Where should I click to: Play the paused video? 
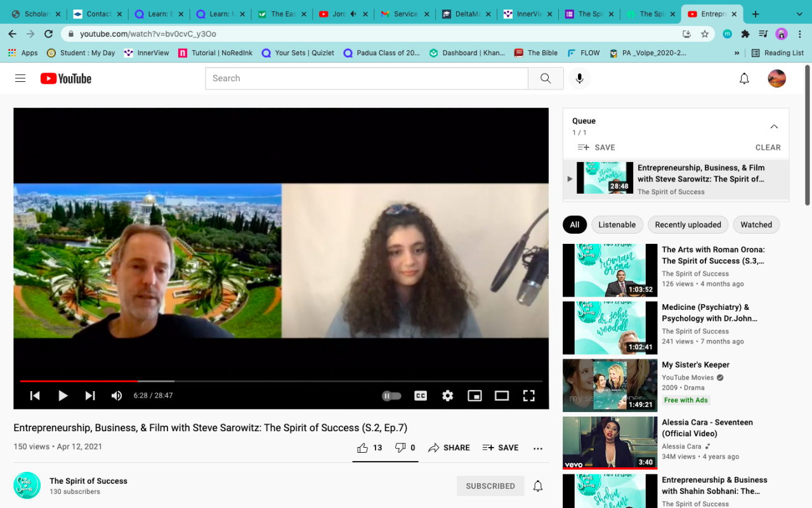pos(63,396)
